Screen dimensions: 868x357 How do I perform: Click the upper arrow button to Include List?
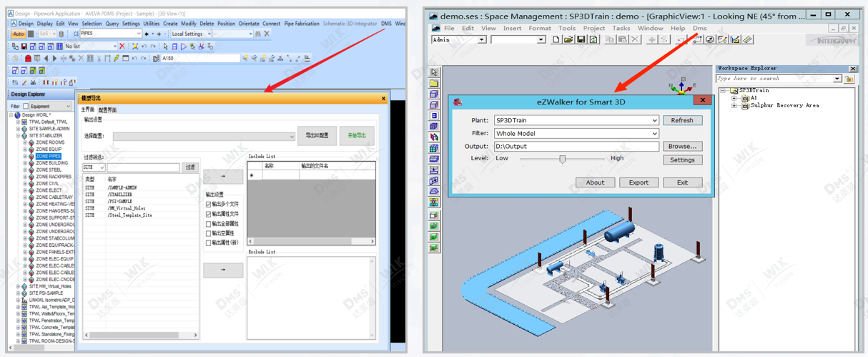tap(223, 177)
